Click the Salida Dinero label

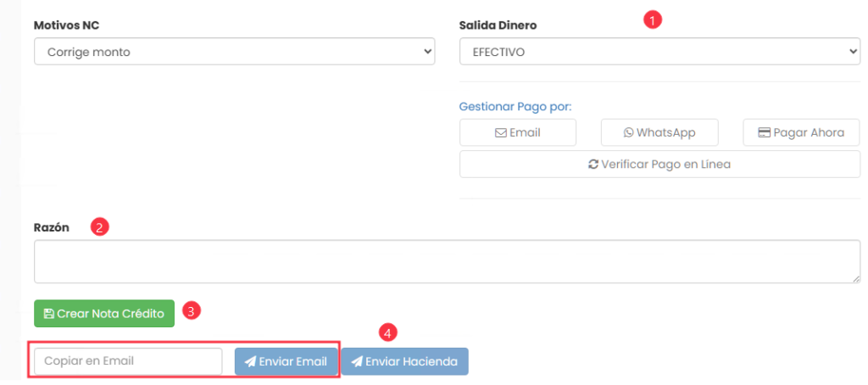tap(498, 25)
